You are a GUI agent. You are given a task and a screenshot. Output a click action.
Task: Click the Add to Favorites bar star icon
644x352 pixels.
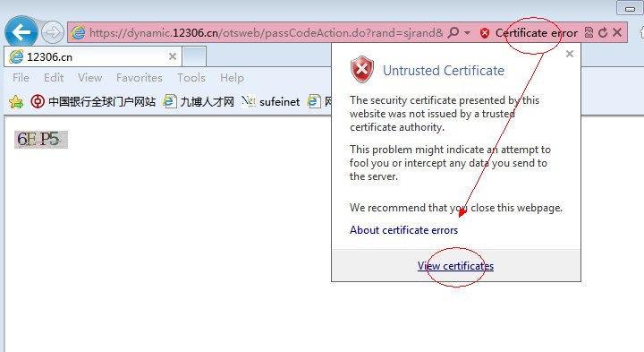click(x=16, y=101)
